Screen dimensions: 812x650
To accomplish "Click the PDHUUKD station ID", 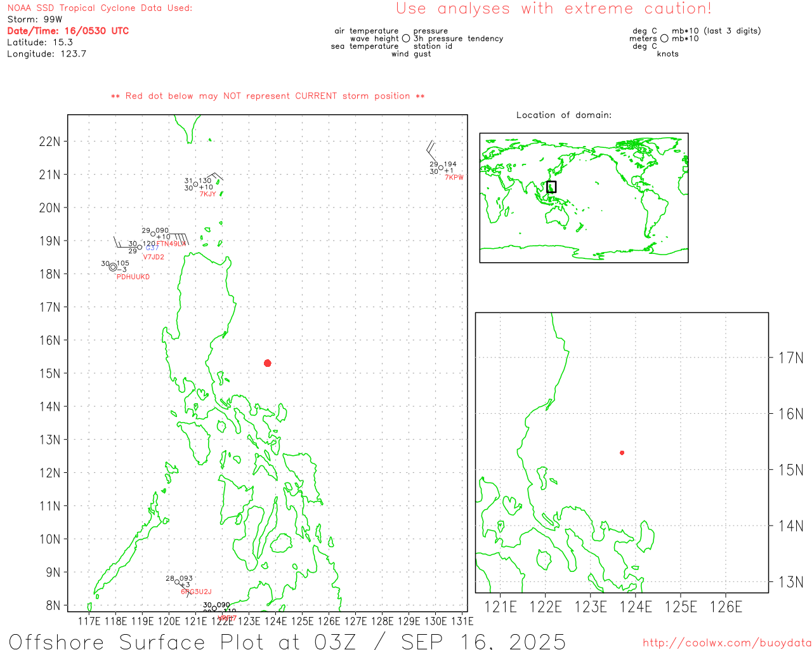I will tap(133, 277).
